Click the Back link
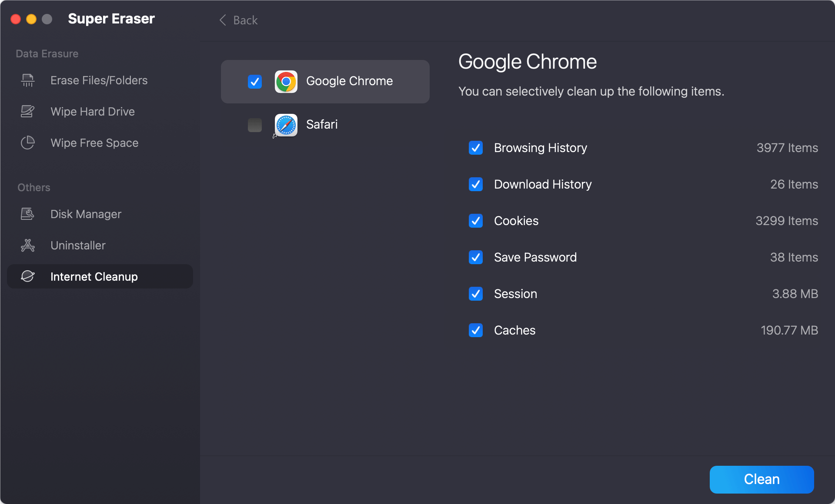 click(245, 20)
